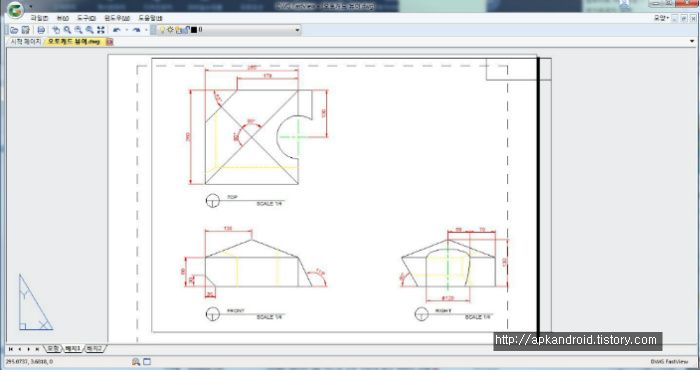This screenshot has width=700, height=370.
Task: Click the FRONT view title label in drawing
Action: (x=236, y=311)
